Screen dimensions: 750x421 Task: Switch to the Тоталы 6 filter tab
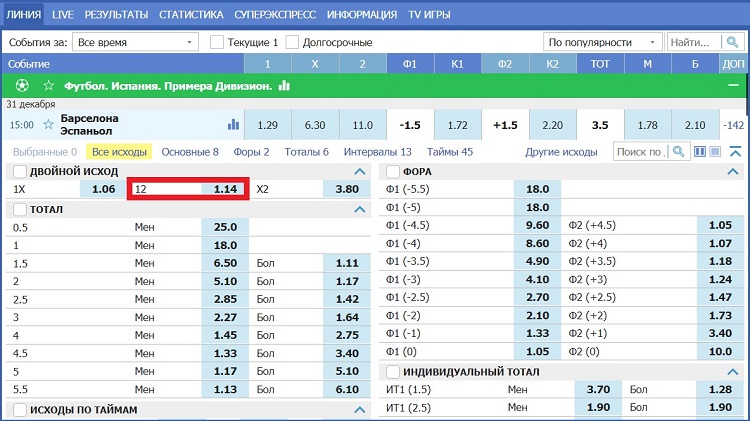click(306, 152)
